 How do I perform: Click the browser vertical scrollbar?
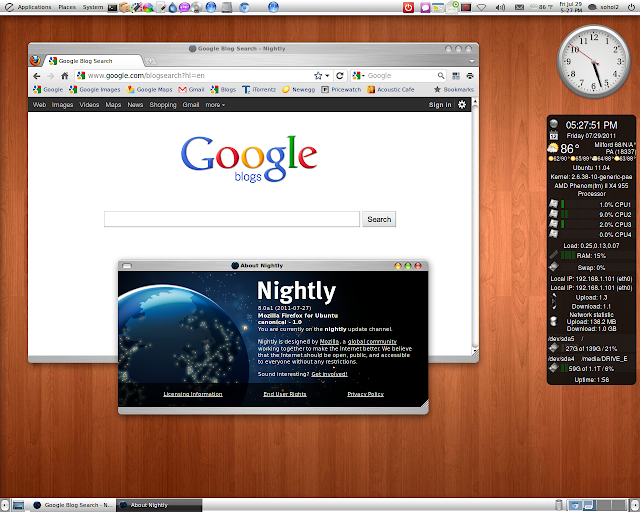[x=475, y=227]
